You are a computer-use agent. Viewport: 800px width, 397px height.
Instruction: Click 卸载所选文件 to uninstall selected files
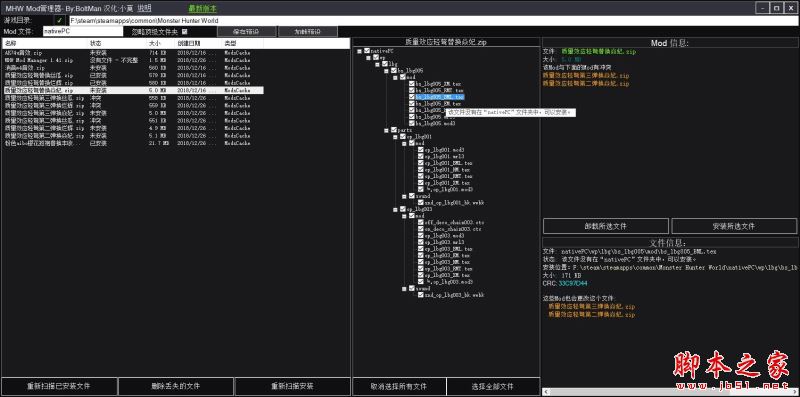coord(606,226)
